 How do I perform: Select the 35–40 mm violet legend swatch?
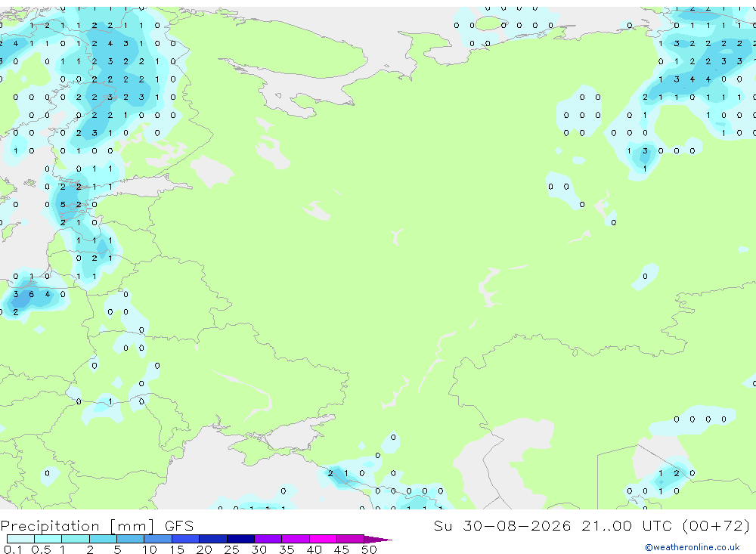pyautogui.click(x=295, y=539)
